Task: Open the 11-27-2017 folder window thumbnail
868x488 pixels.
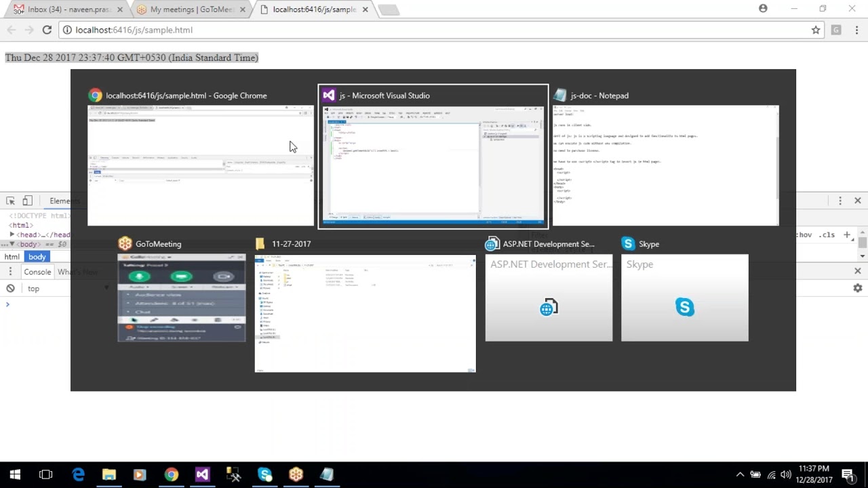Action: pos(365,313)
